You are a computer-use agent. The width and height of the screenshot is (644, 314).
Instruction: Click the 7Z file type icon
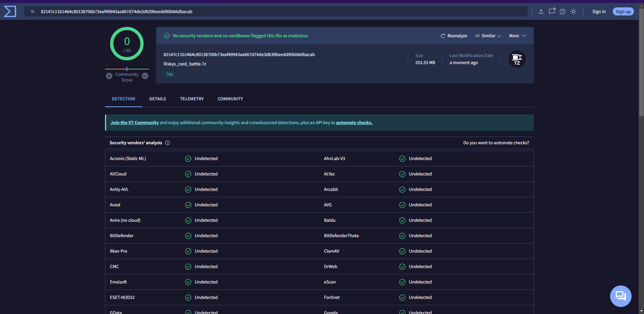tap(517, 59)
